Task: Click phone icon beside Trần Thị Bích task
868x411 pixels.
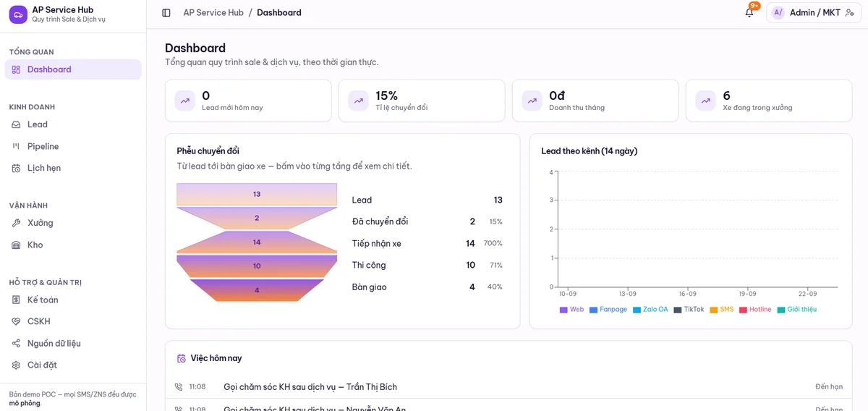Action: pyautogui.click(x=179, y=387)
